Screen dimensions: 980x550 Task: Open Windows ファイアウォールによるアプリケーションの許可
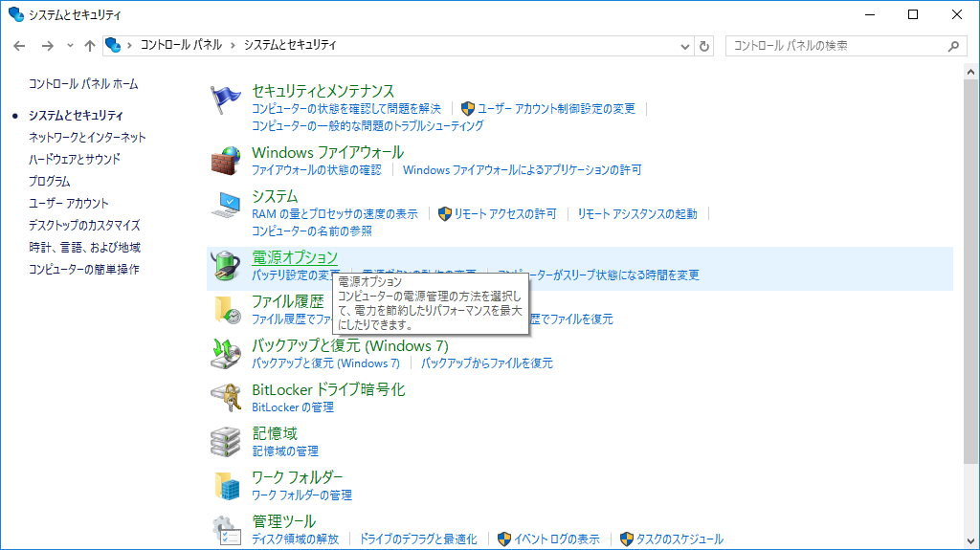click(522, 170)
